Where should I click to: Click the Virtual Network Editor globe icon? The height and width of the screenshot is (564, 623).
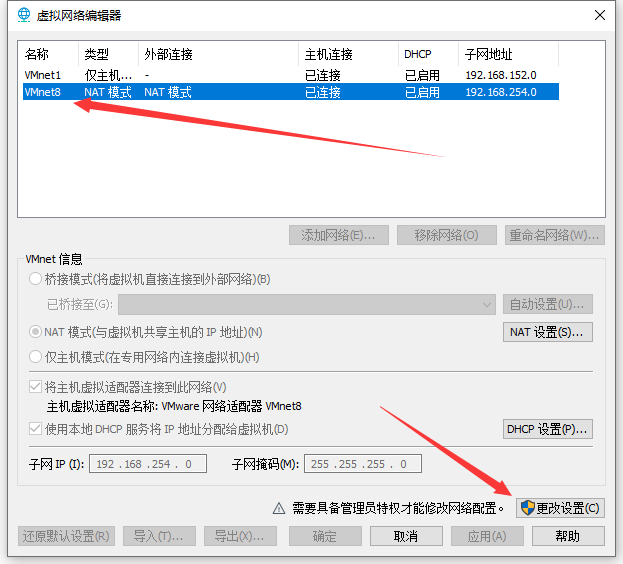[x=24, y=15]
